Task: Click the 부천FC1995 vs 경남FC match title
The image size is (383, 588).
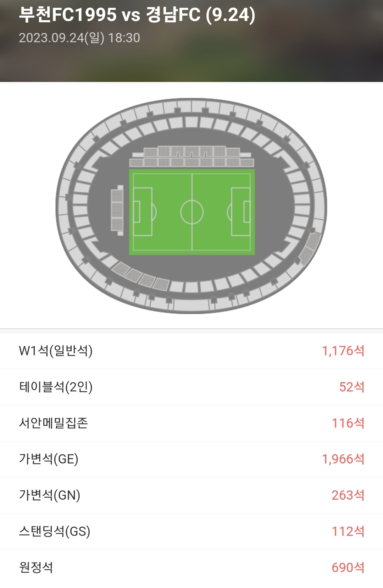Action: coord(137,15)
